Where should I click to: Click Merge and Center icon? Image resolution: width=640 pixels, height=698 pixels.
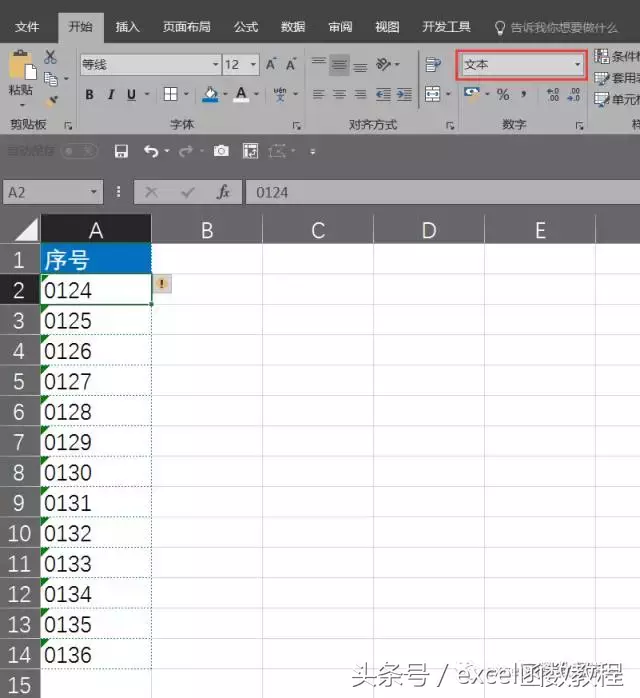(432, 94)
